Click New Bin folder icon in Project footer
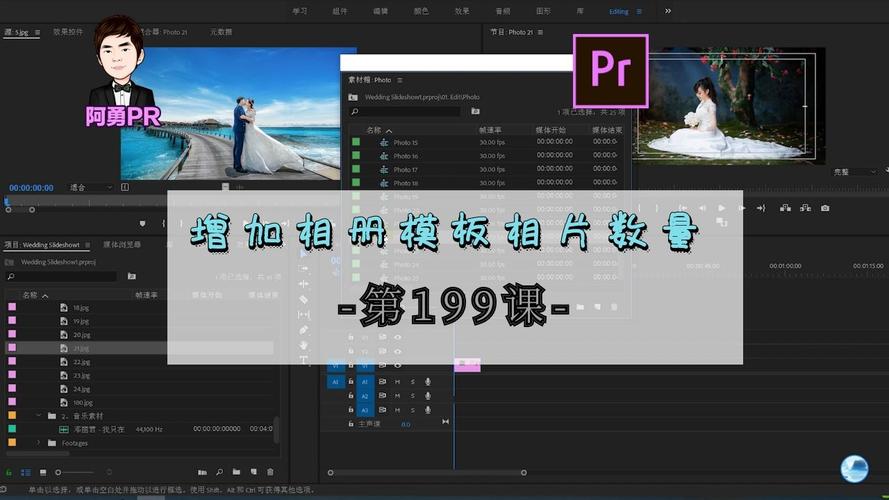Image resolution: width=889 pixels, height=500 pixels. (x=236, y=472)
